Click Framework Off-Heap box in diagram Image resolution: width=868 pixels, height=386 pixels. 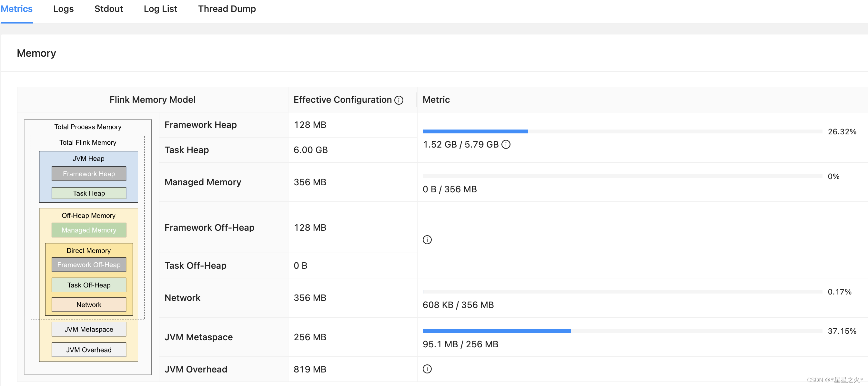click(x=89, y=265)
